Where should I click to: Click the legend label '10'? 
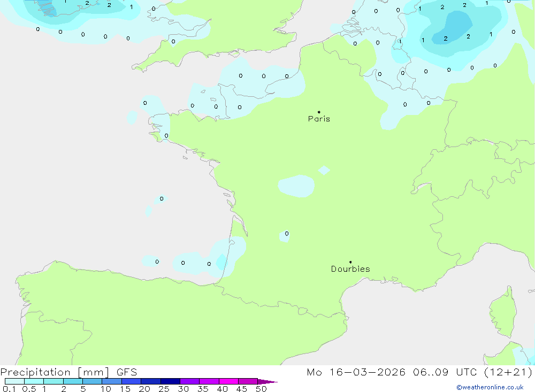click(106, 389)
